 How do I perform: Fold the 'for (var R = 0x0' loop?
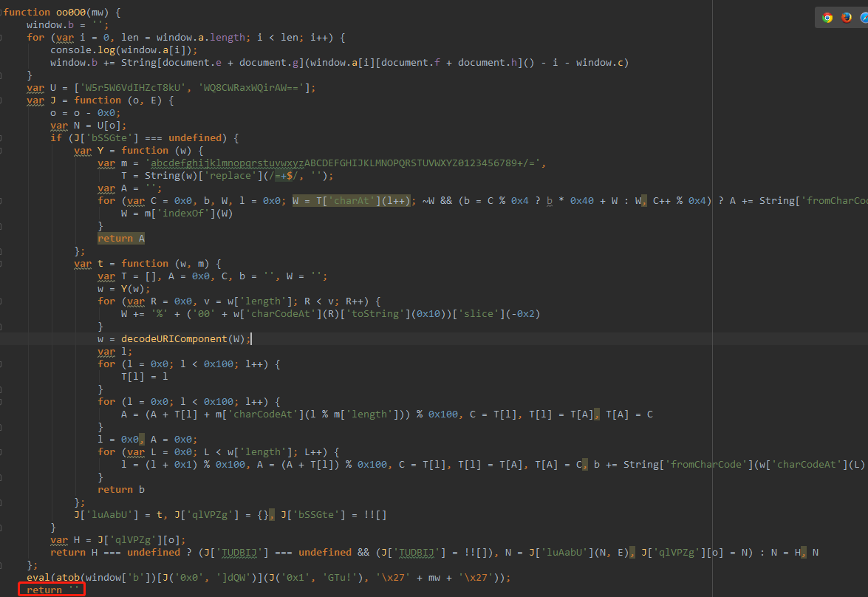pos(2,301)
